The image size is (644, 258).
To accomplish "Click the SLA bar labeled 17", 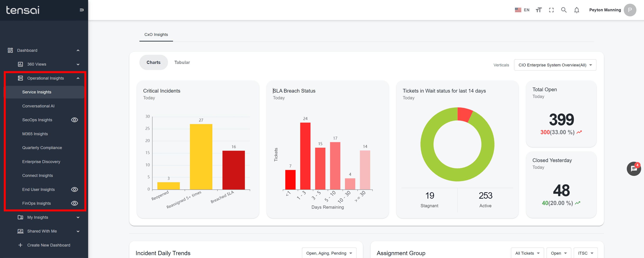I will coord(335,166).
